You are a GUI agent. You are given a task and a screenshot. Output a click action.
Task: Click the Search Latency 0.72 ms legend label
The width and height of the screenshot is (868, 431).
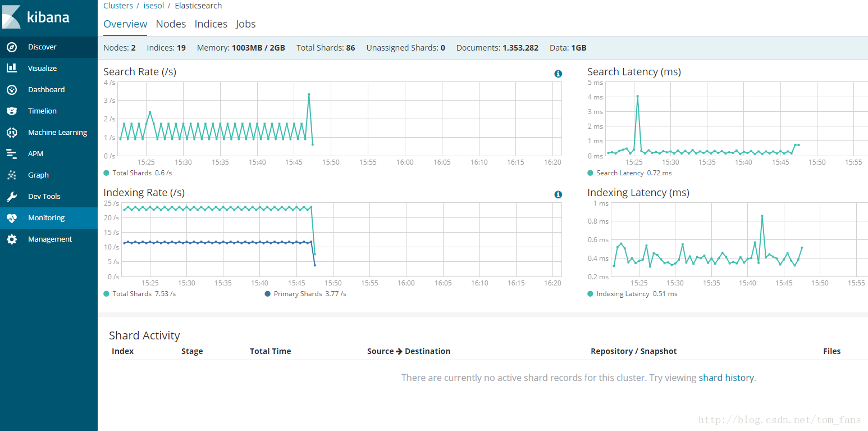pyautogui.click(x=634, y=173)
